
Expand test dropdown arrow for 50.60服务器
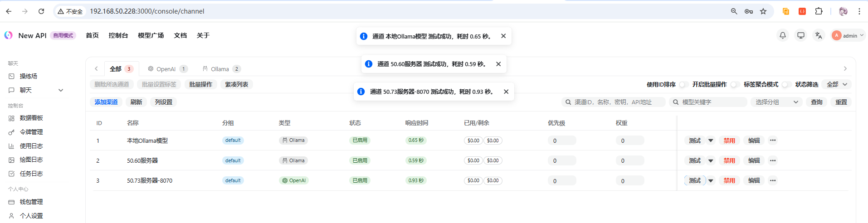pyautogui.click(x=711, y=161)
